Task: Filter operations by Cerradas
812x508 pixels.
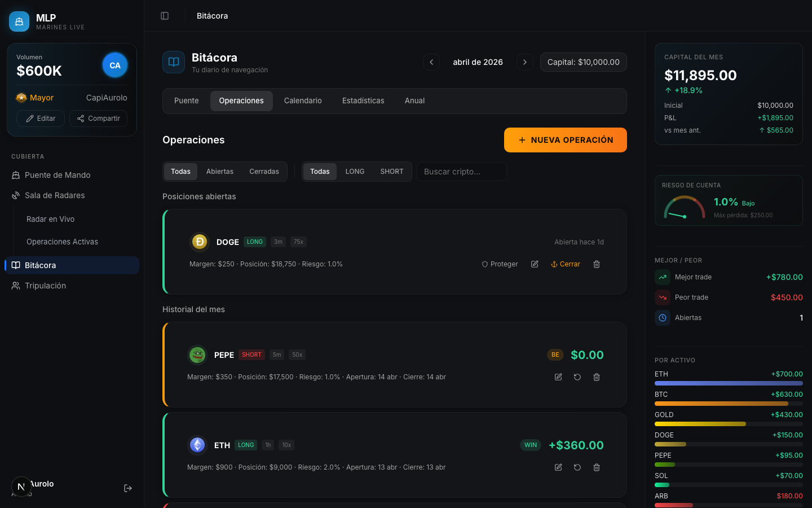Action: (264, 172)
